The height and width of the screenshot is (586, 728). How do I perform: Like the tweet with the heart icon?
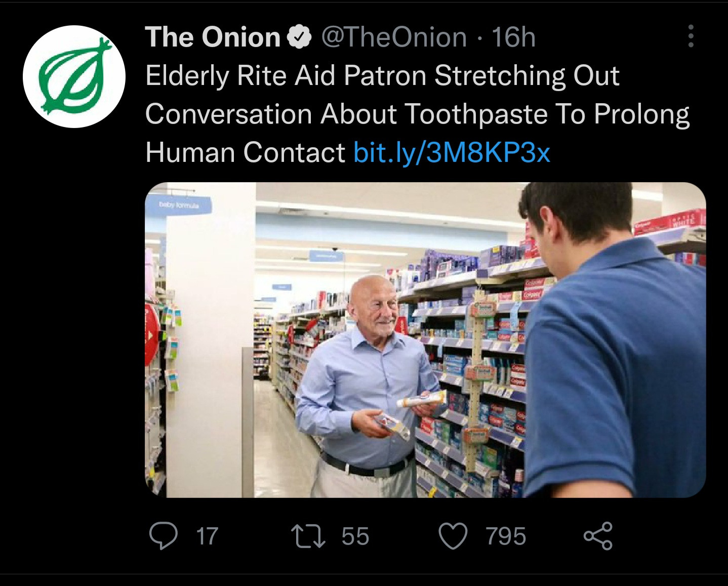[453, 536]
